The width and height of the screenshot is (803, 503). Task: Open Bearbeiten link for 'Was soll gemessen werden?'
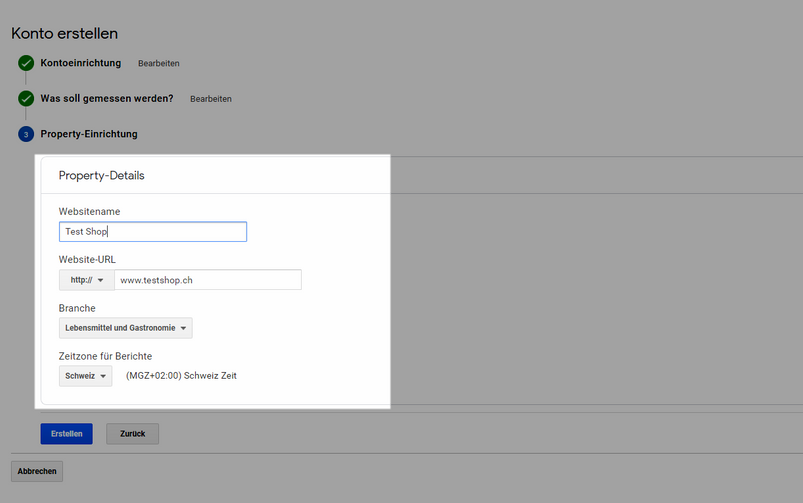pos(211,99)
